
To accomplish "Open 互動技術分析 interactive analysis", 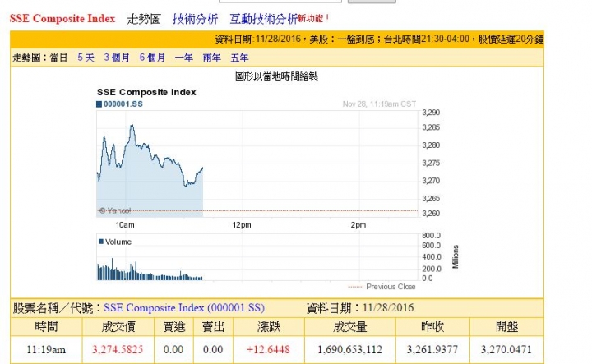I will [x=263, y=18].
